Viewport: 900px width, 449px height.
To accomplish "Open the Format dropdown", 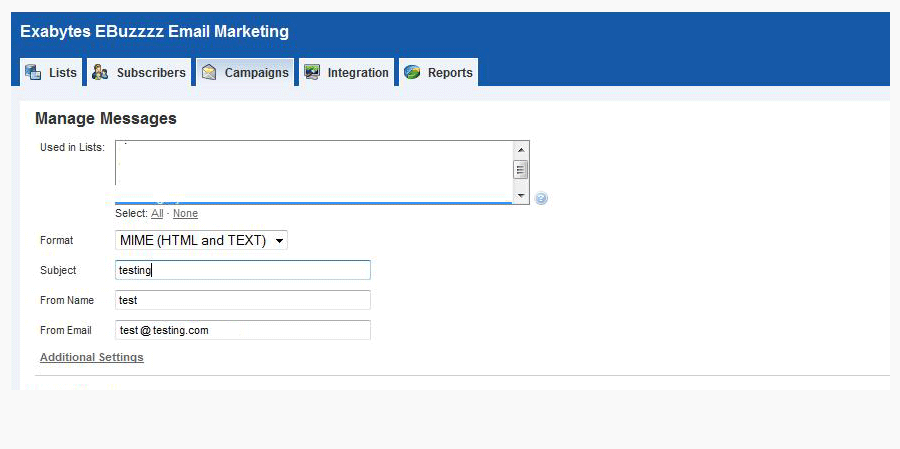I will click(201, 240).
